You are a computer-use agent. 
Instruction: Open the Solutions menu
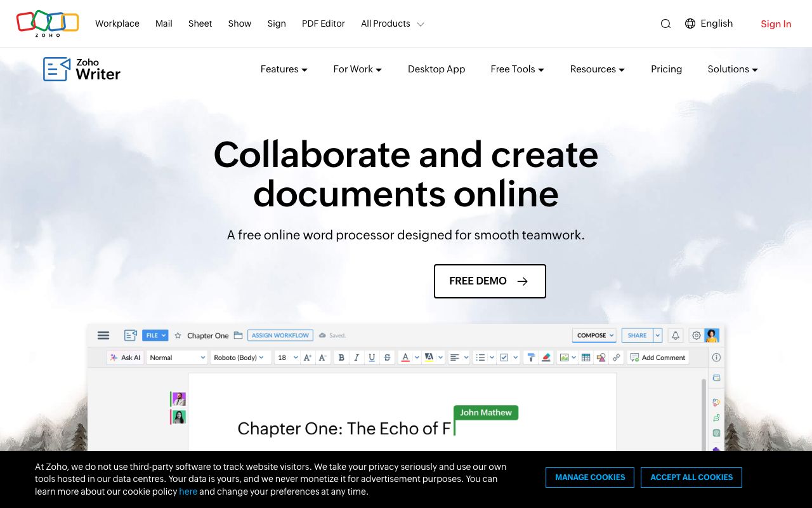[733, 69]
